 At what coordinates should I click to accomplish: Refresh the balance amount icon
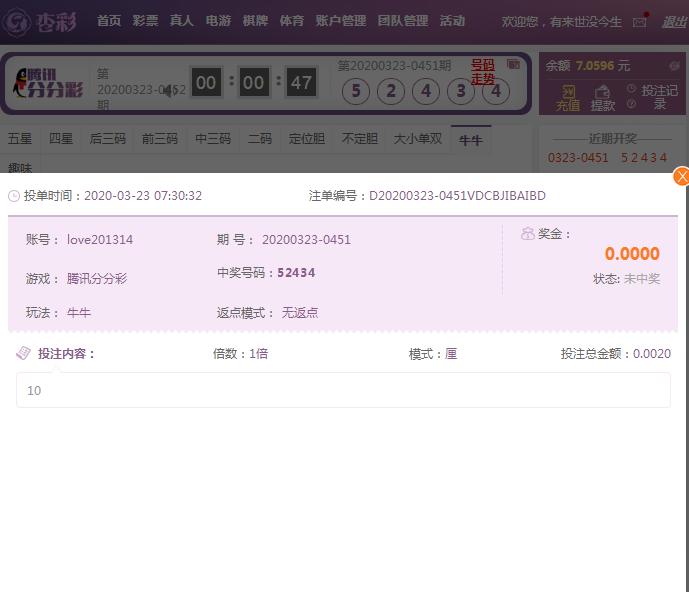pyautogui.click(x=674, y=66)
